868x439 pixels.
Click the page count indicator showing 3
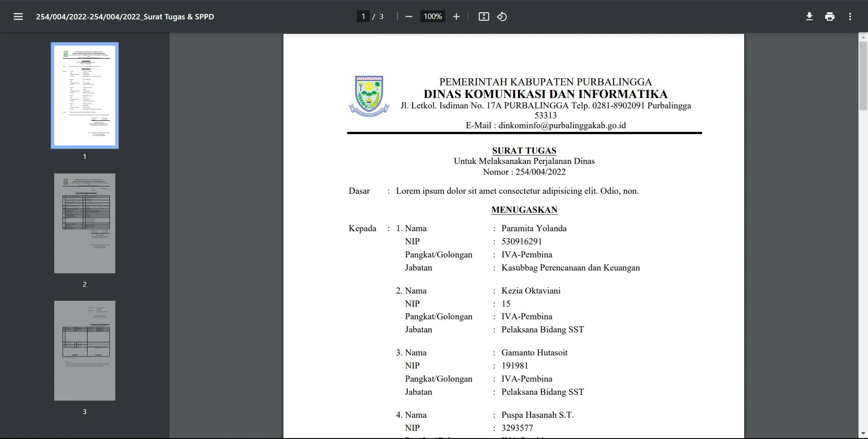(381, 16)
